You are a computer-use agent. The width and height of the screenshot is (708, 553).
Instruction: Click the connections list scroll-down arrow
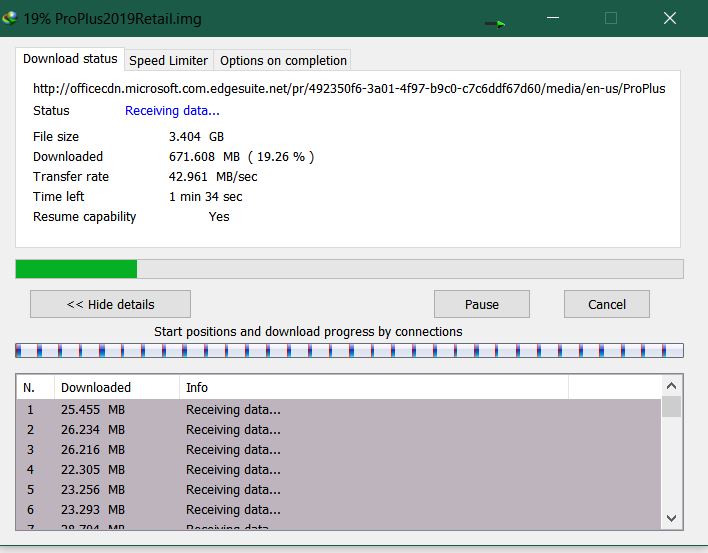(x=672, y=517)
